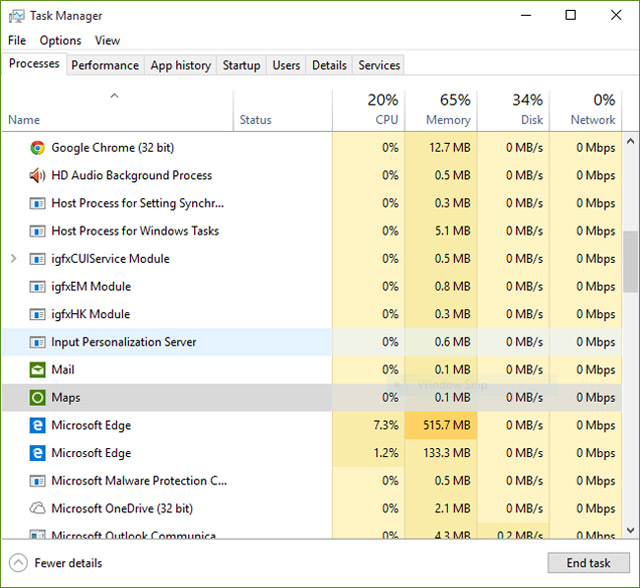Open the File menu
Image resolution: width=640 pixels, height=588 pixels.
17,40
